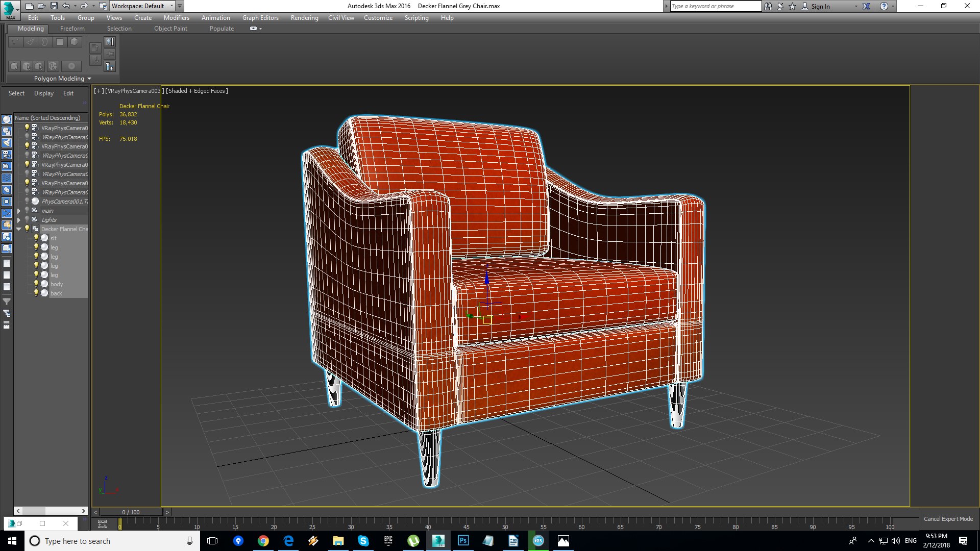Open the Modifiers menu

coord(177,18)
